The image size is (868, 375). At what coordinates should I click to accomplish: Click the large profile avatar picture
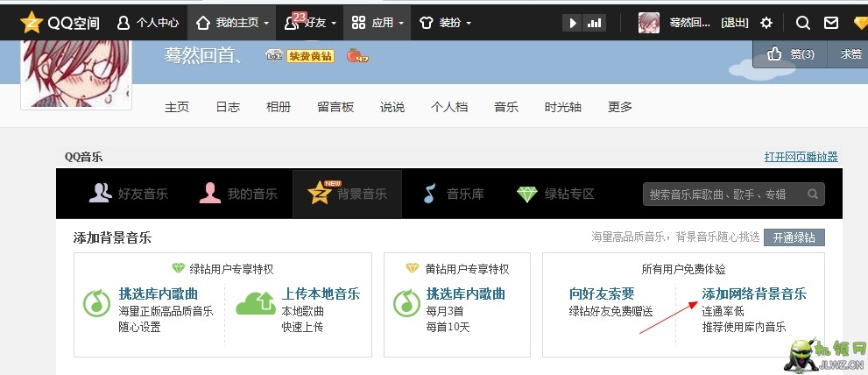76,74
